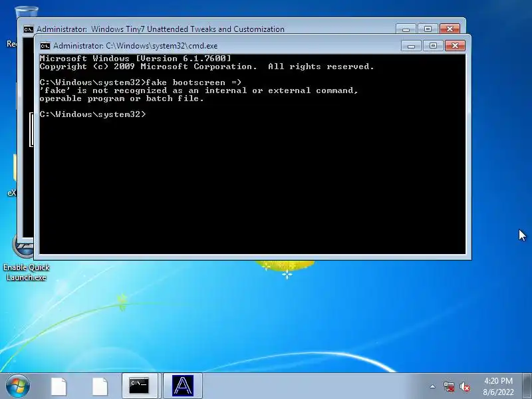Minimize the cmd.exe window
This screenshot has height=399, width=532.
click(x=411, y=45)
